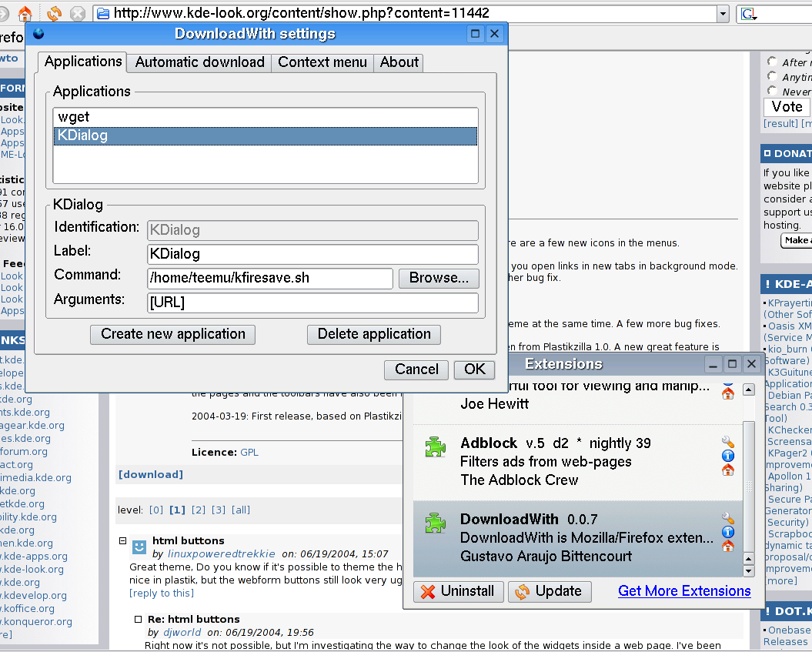
Task: Select KDialog in the applications list
Action: tap(265, 135)
